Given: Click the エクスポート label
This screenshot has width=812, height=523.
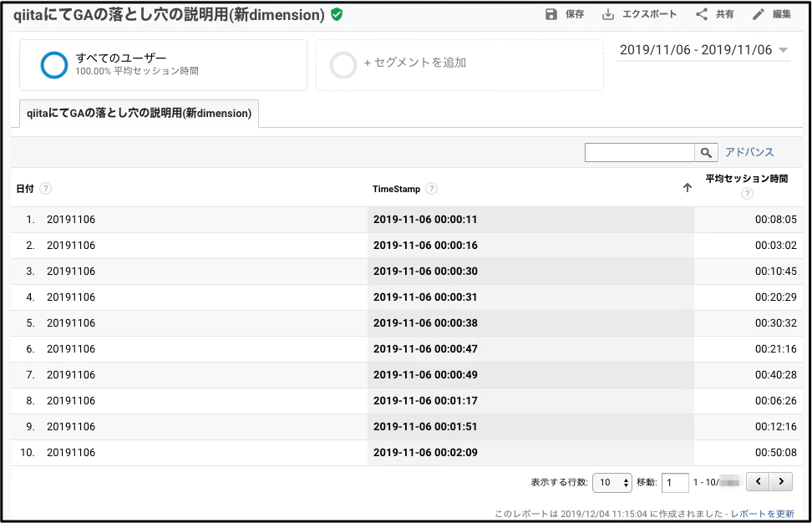Looking at the screenshot, I should (649, 14).
